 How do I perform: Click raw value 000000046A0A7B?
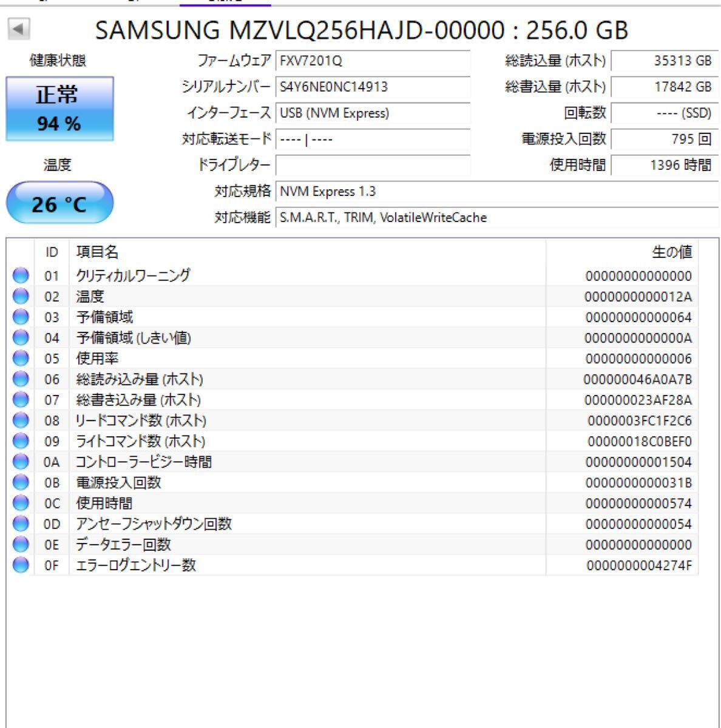(x=638, y=379)
